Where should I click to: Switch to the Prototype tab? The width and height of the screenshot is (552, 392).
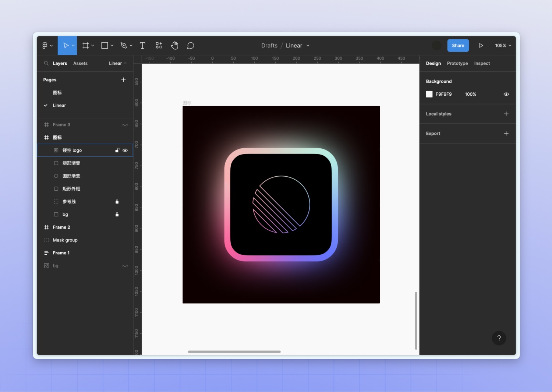click(x=457, y=63)
